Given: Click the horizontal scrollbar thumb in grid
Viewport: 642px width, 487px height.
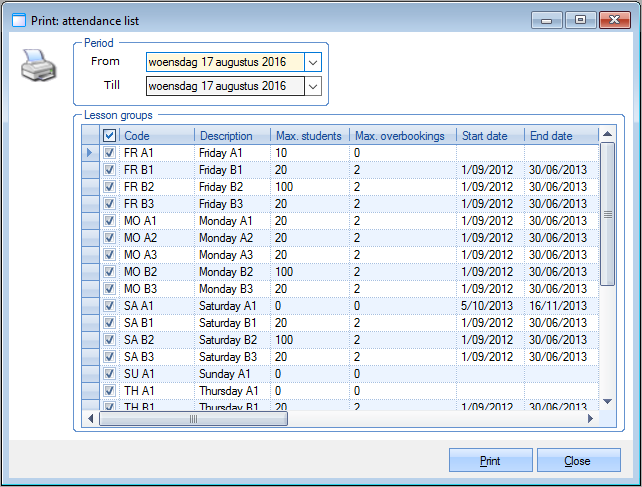Looking at the screenshot, I should pyautogui.click(x=193, y=420).
